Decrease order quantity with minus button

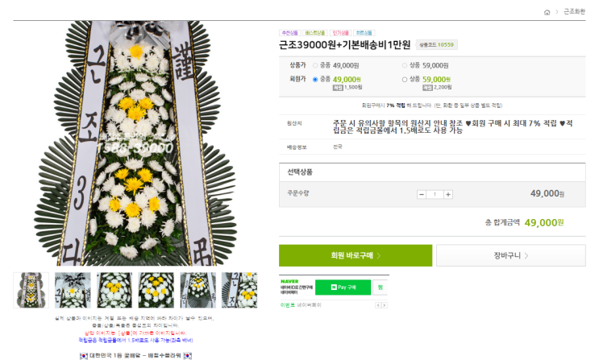click(x=422, y=194)
